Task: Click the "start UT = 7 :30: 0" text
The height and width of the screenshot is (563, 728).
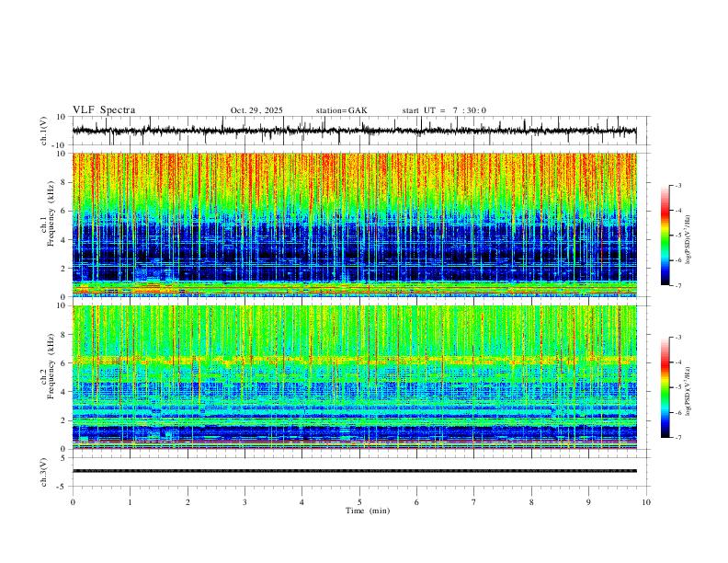Action: [x=444, y=110]
